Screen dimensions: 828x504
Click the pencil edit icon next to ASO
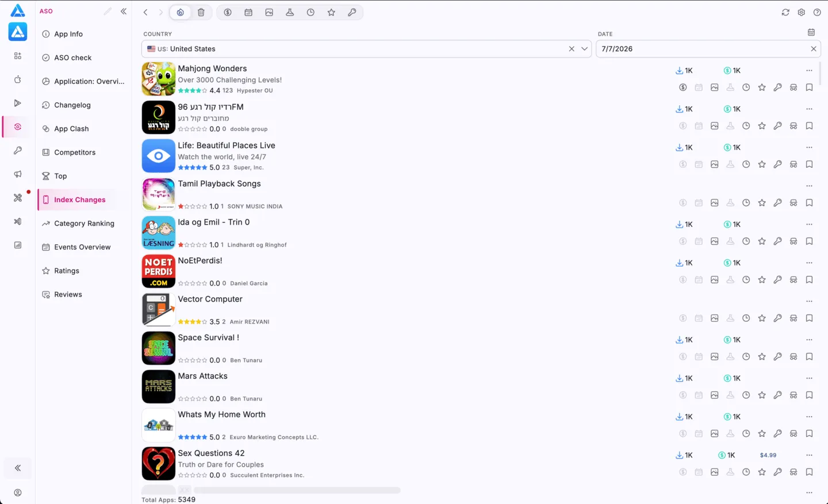(x=108, y=11)
